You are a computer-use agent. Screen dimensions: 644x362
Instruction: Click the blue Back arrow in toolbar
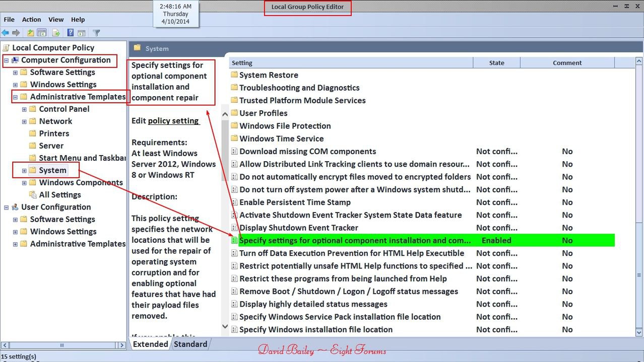[x=6, y=33]
